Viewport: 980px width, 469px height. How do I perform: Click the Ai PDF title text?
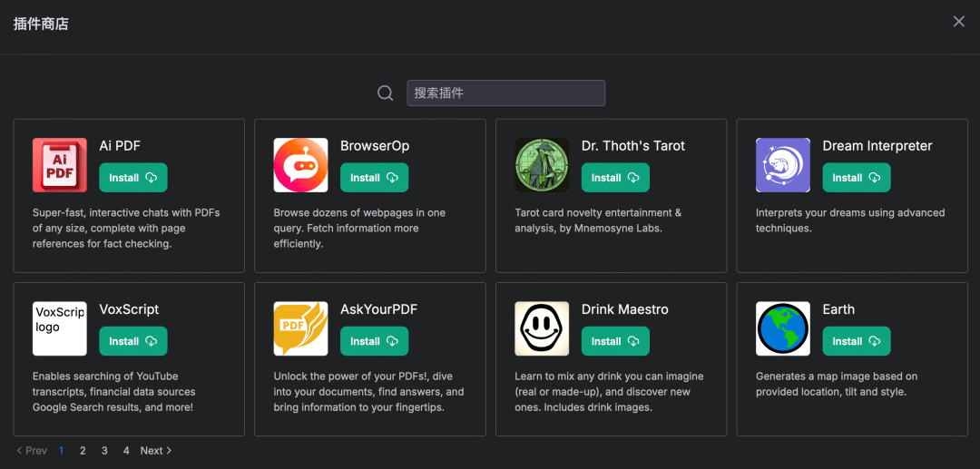[120, 146]
